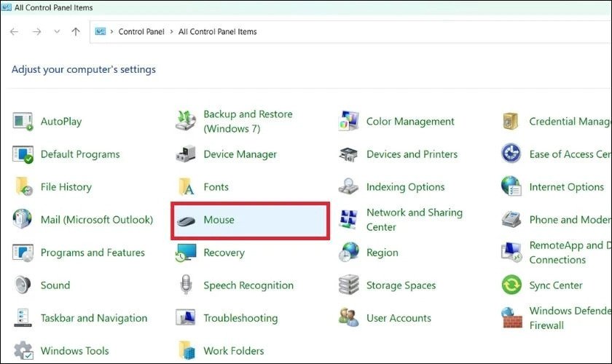Expand the recent locations dropdown arrow
Image resolution: width=612 pixels, height=364 pixels.
click(x=57, y=32)
